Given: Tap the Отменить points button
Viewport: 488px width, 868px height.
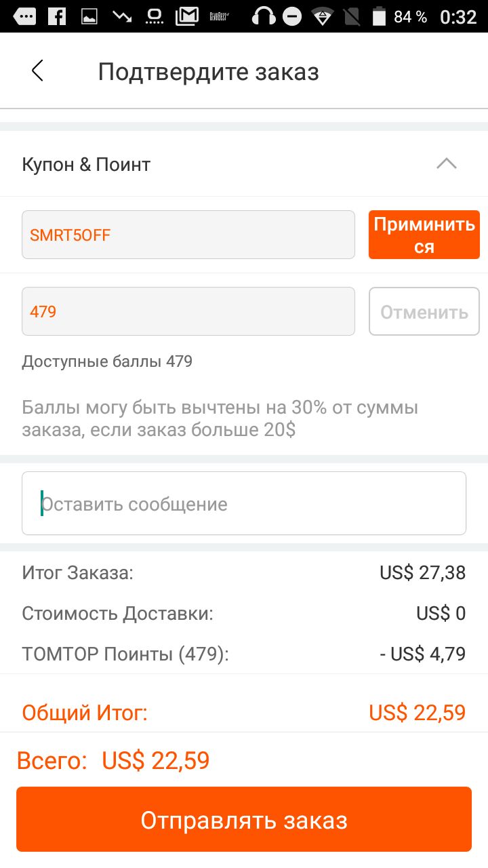Looking at the screenshot, I should (424, 311).
